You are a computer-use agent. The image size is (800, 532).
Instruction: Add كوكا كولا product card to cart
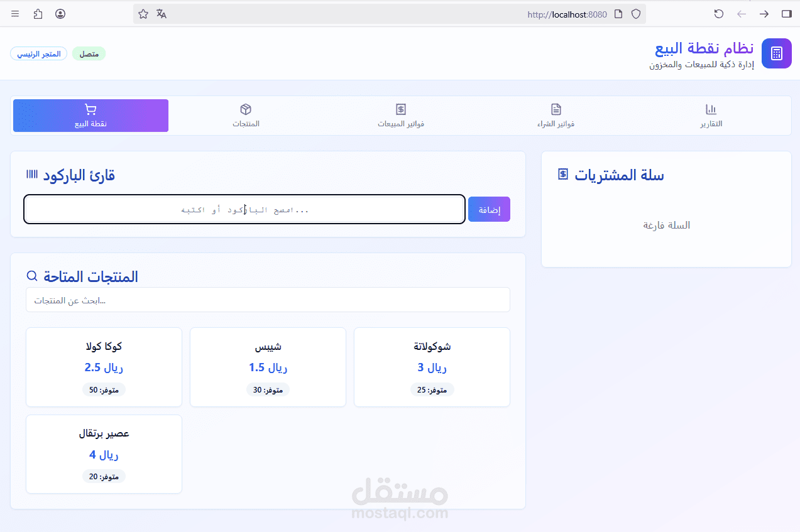pyautogui.click(x=104, y=367)
